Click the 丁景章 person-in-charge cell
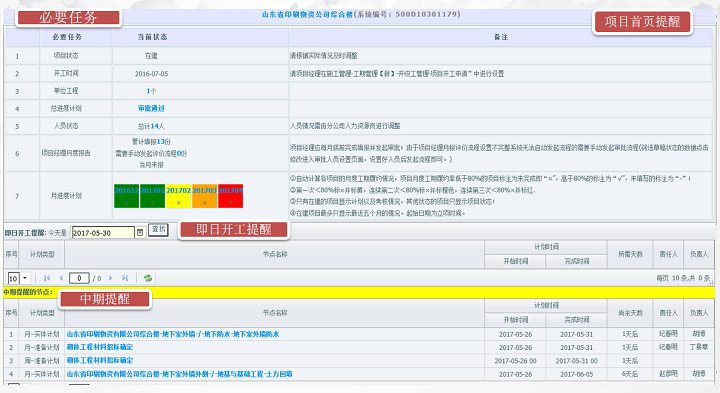The width and height of the screenshot is (720, 393). 699,347
